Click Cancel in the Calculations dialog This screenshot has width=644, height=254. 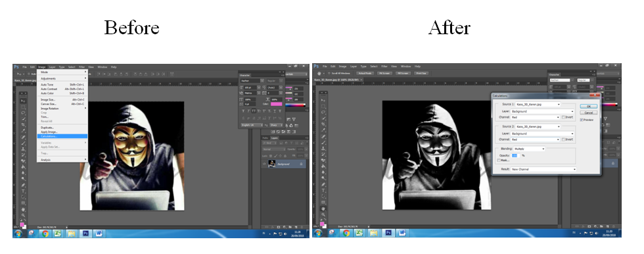pos(588,113)
